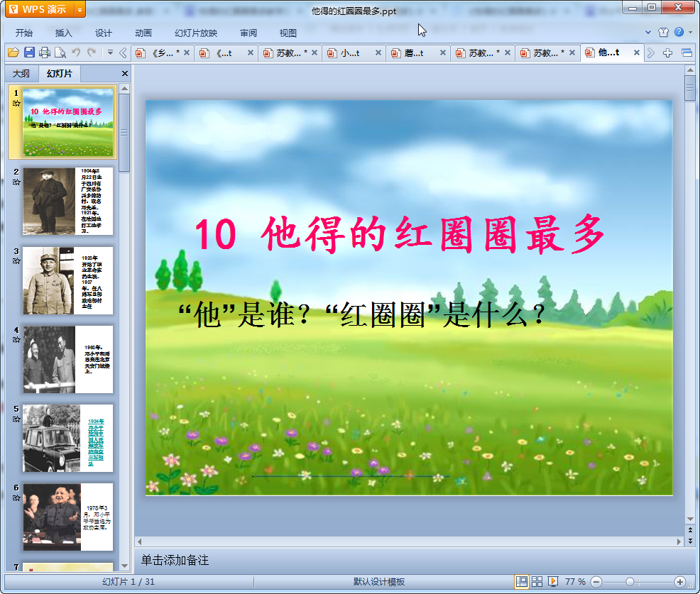Screen dimensions: 700x594
Task: Select slide 2 thumbnail with portrait photo
Action: pyautogui.click(x=68, y=202)
